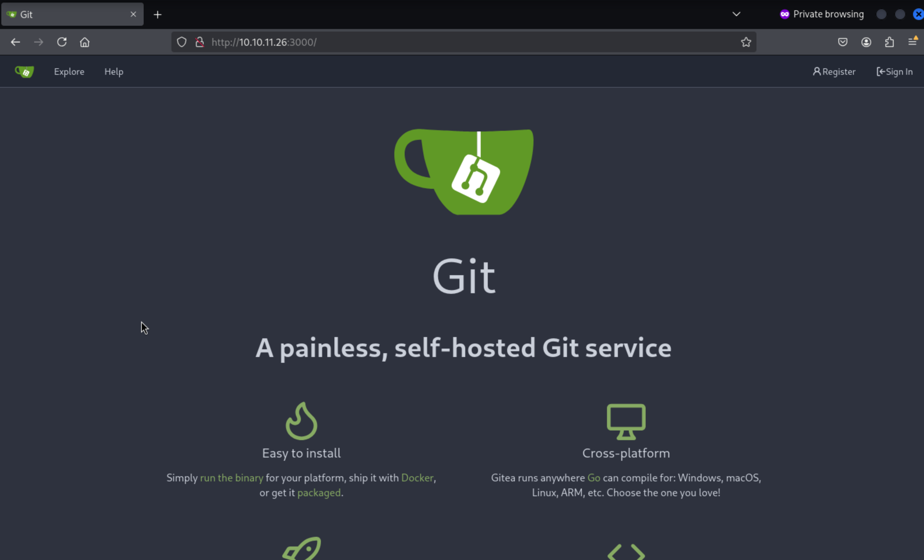The height and width of the screenshot is (560, 924).
Task: Reload the page with the refresh icon
Action: 62,42
